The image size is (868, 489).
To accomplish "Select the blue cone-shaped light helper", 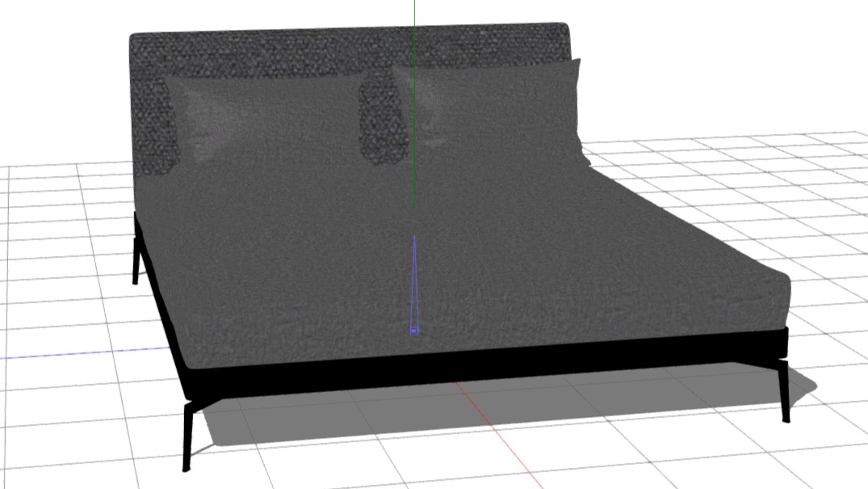I will coord(414,283).
